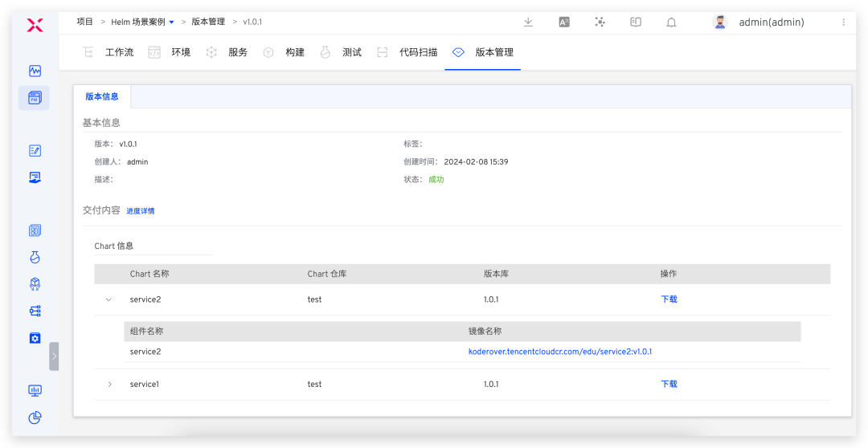Click the Chart 信息 heading
Image resolution: width=868 pixels, height=448 pixels.
pos(114,246)
